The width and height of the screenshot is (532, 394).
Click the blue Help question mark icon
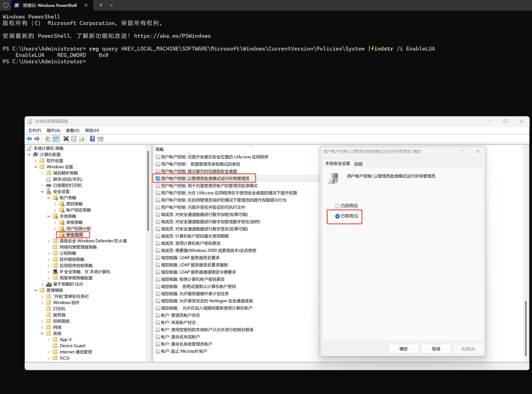pyautogui.click(x=92, y=139)
